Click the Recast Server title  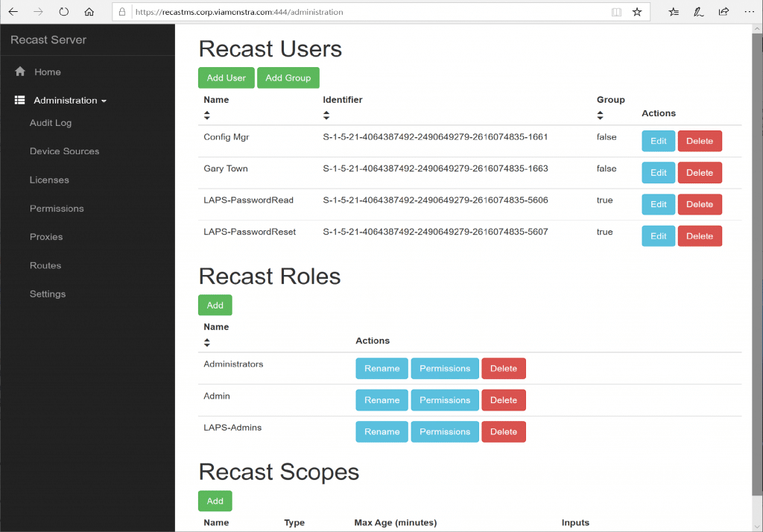[x=48, y=40]
